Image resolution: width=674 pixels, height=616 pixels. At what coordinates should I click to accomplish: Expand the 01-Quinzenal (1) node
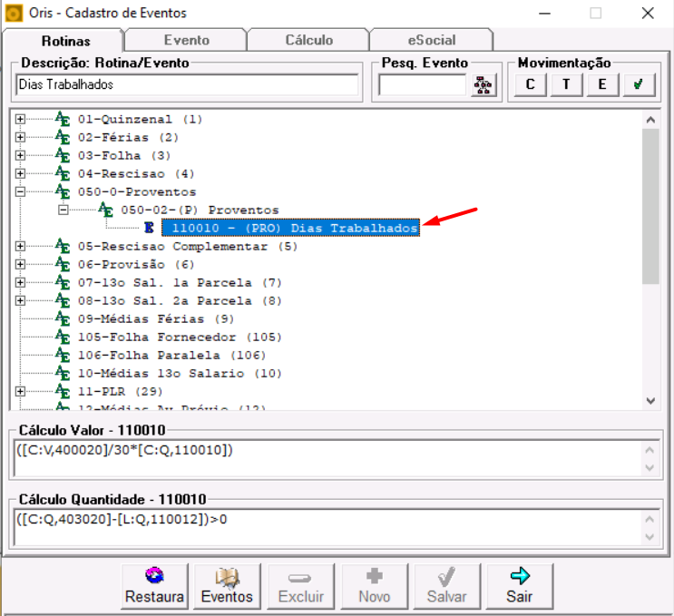[x=20, y=119]
